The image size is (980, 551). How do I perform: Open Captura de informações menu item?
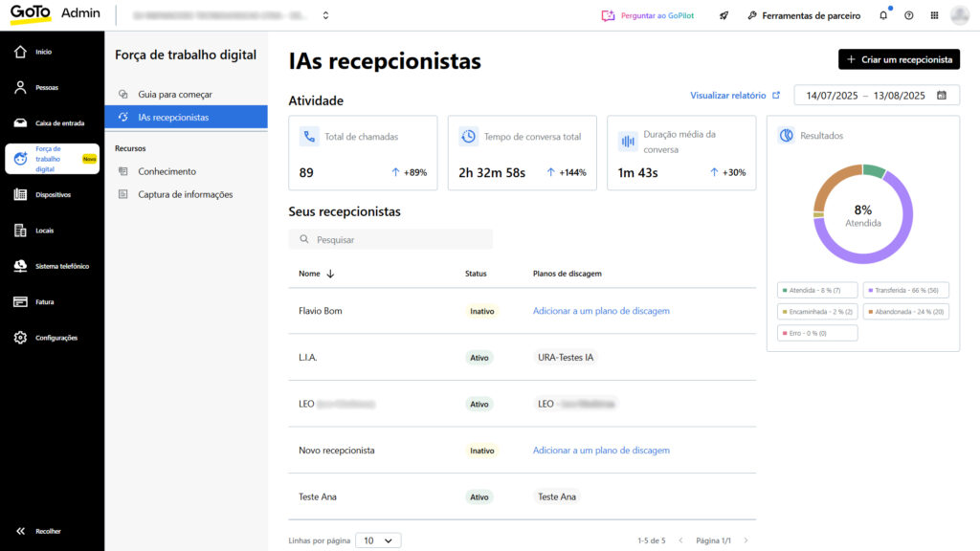pos(185,194)
